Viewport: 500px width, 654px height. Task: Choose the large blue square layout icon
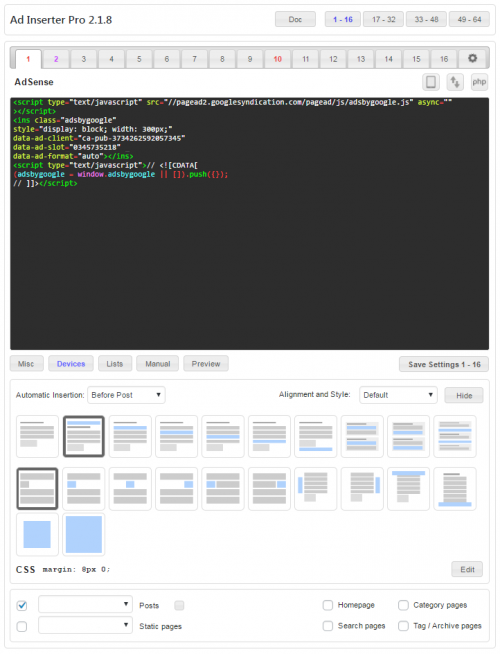[x=84, y=534]
